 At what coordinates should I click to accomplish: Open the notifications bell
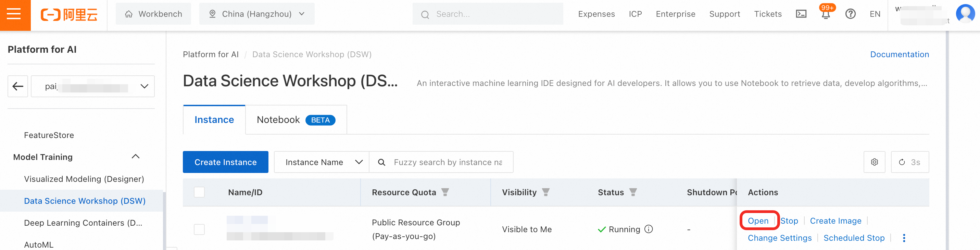coord(825,14)
